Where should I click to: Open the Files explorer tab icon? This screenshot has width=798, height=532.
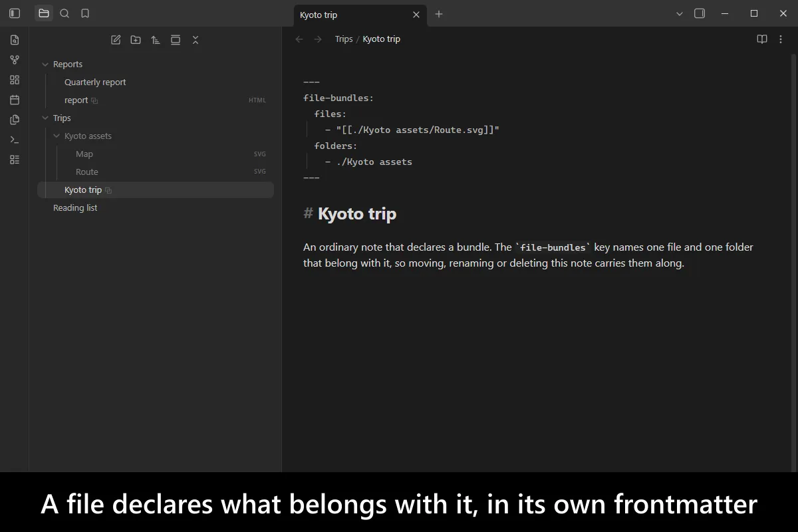(x=44, y=13)
